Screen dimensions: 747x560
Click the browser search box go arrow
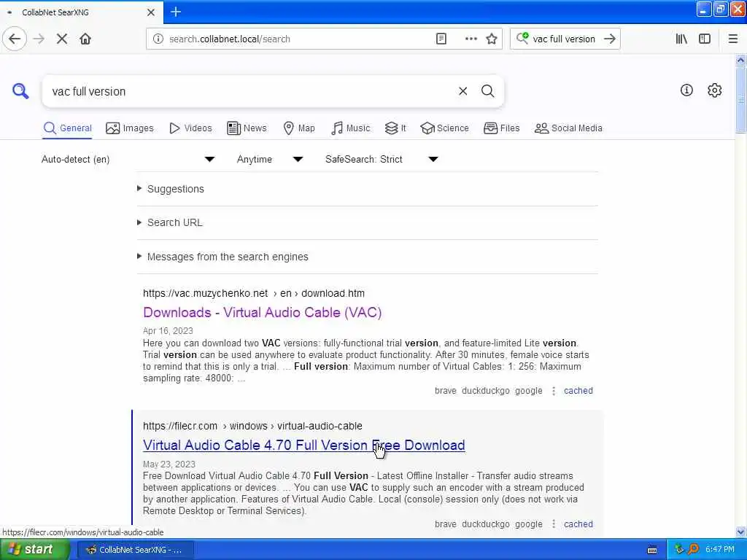click(x=609, y=39)
